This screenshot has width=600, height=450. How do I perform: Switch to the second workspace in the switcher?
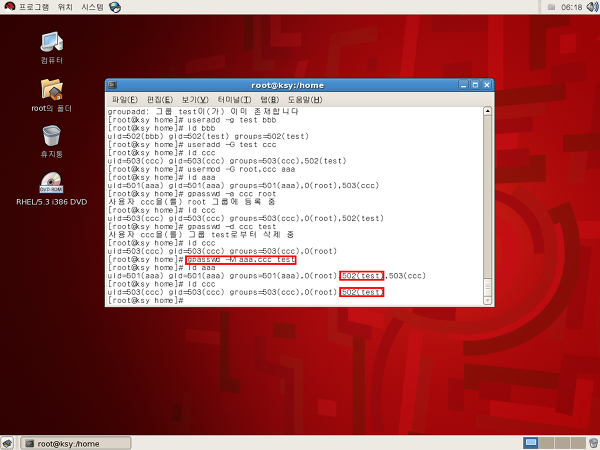546,443
